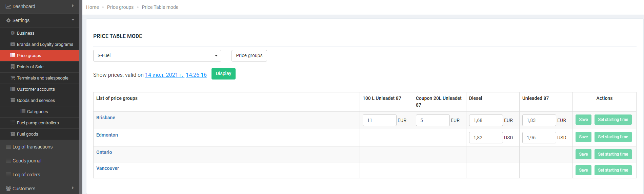This screenshot has width=644, height=194.
Task: Collapse the Settings menu arrow
Action: pyautogui.click(x=73, y=20)
